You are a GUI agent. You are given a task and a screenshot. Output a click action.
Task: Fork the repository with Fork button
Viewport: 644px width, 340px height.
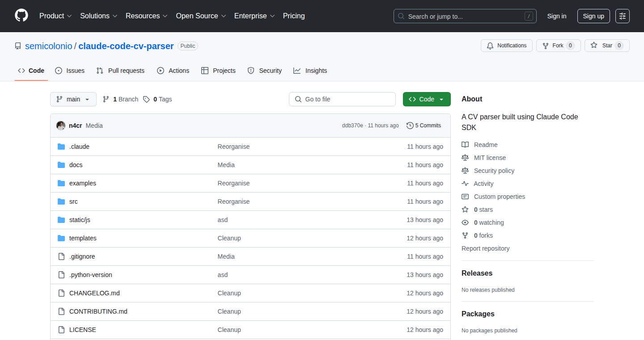(x=558, y=46)
